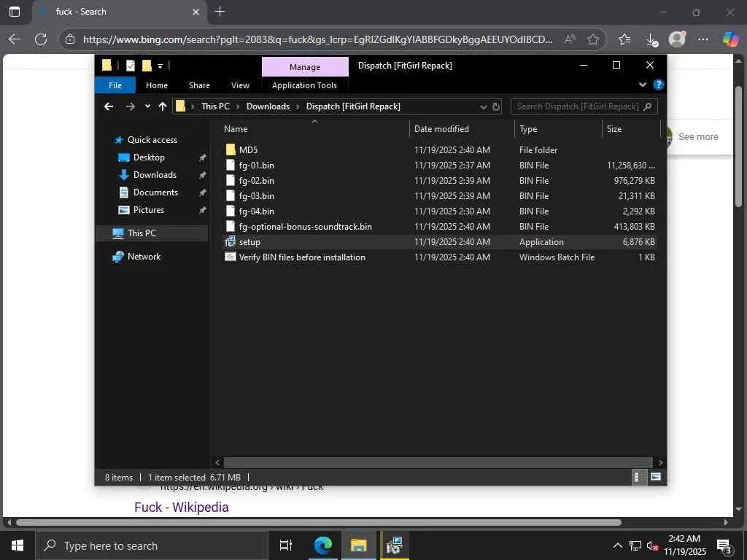Click the Explorer search magnifier icon
Viewport: 747px width, 560px height.
[x=648, y=106]
